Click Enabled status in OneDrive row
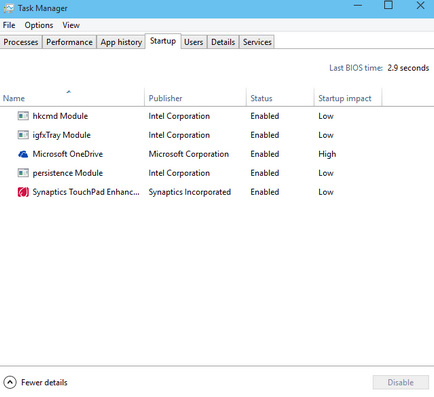Viewport: 434px width, 397px height. 265,154
